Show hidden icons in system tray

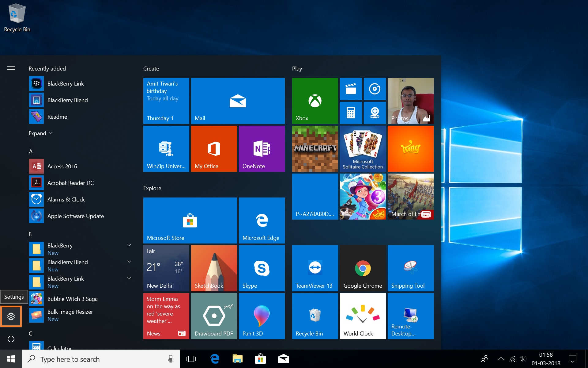(501, 358)
